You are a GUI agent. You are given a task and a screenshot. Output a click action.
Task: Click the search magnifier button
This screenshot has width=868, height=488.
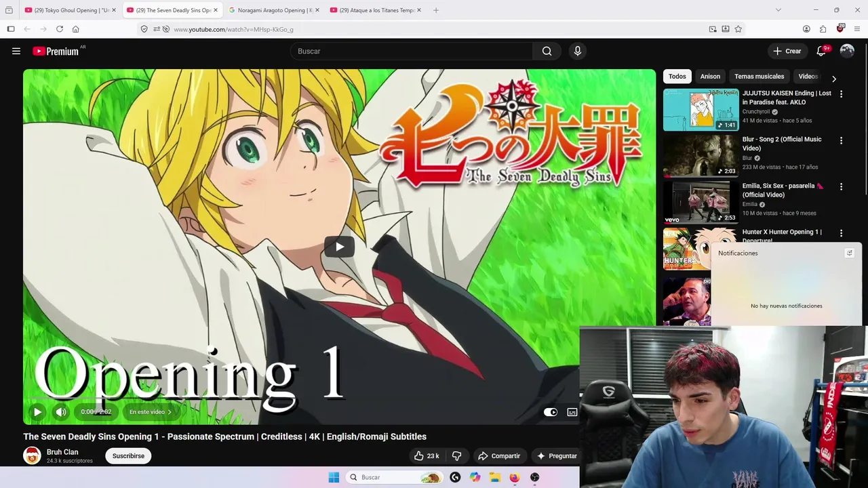pyautogui.click(x=547, y=51)
